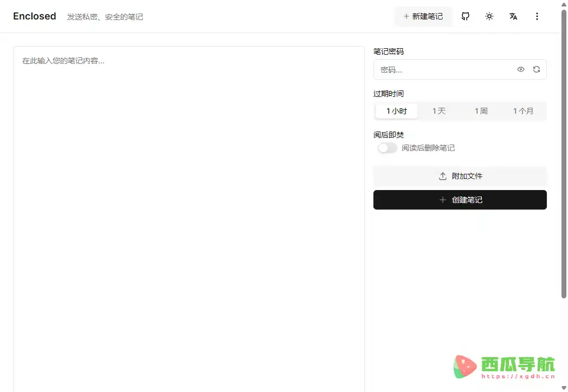Click the Enclosed logo title
The height and width of the screenshot is (392, 568).
click(x=34, y=16)
